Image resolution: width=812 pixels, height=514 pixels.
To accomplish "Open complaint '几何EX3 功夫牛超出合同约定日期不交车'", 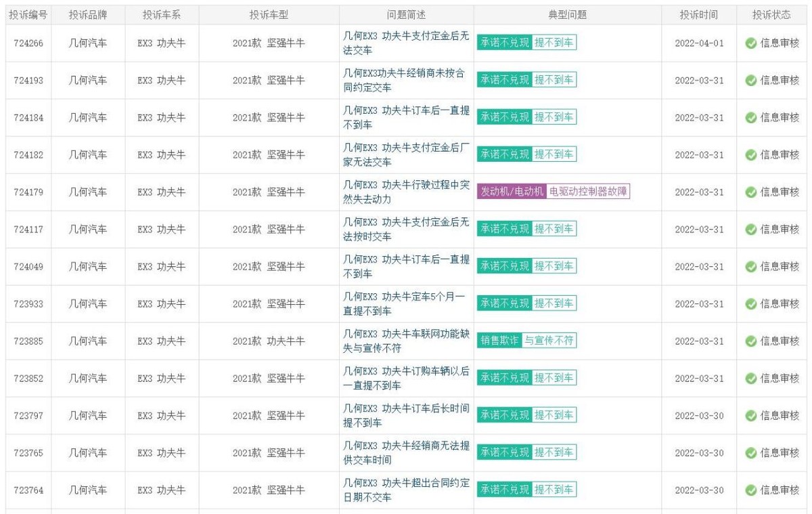I will (406, 490).
